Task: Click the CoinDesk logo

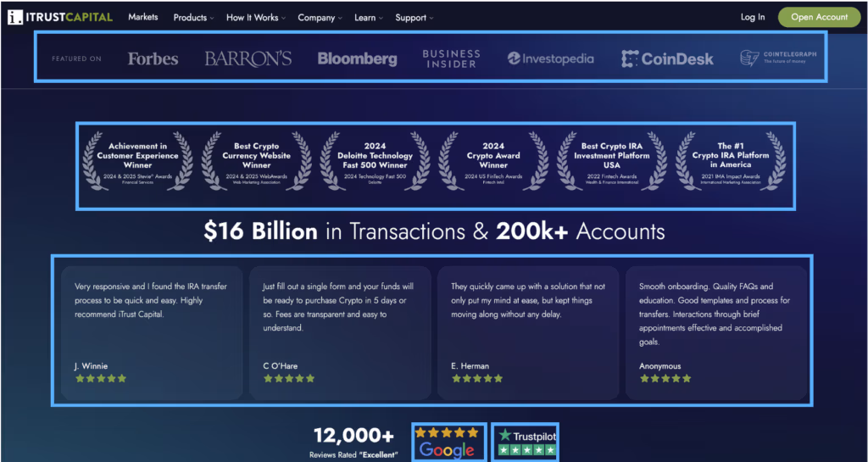Action: (x=667, y=58)
